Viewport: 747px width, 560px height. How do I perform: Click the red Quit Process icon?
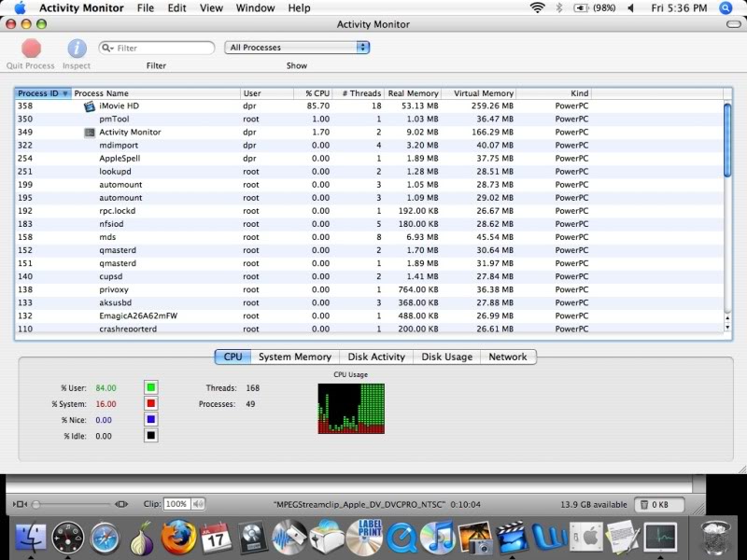coord(31,49)
